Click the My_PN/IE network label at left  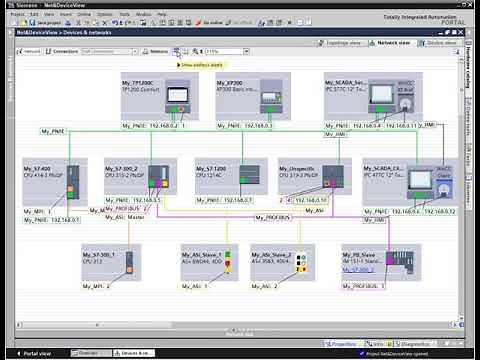coord(53,131)
